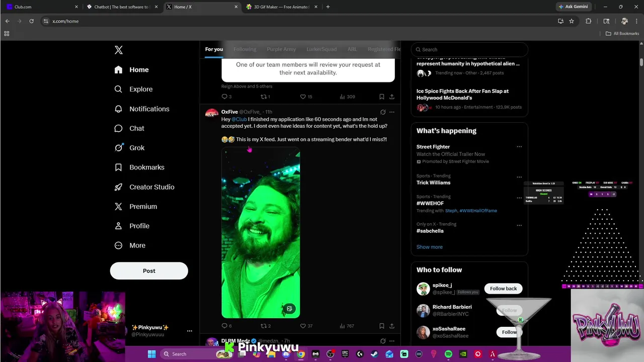
Task: Like the OxFive post
Action: (306, 326)
